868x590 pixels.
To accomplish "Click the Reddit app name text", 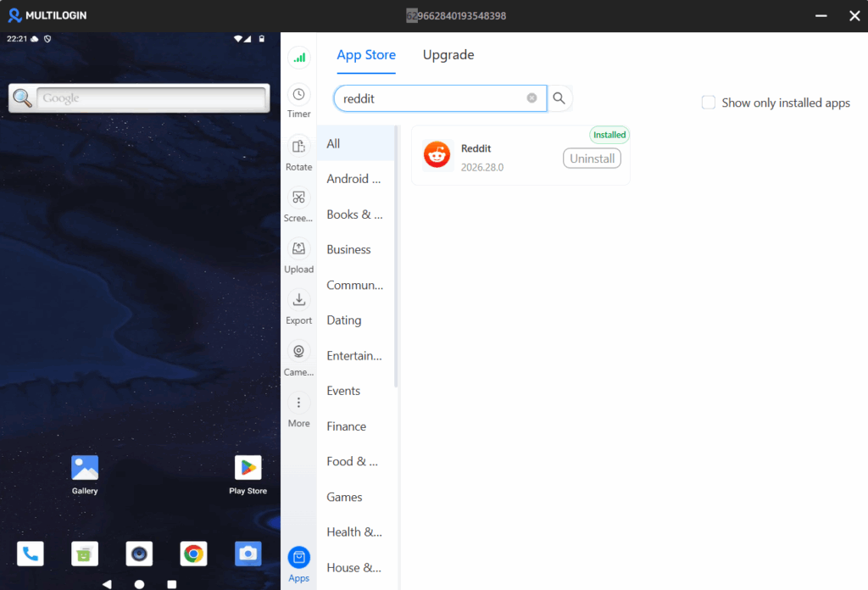I will 476,148.
